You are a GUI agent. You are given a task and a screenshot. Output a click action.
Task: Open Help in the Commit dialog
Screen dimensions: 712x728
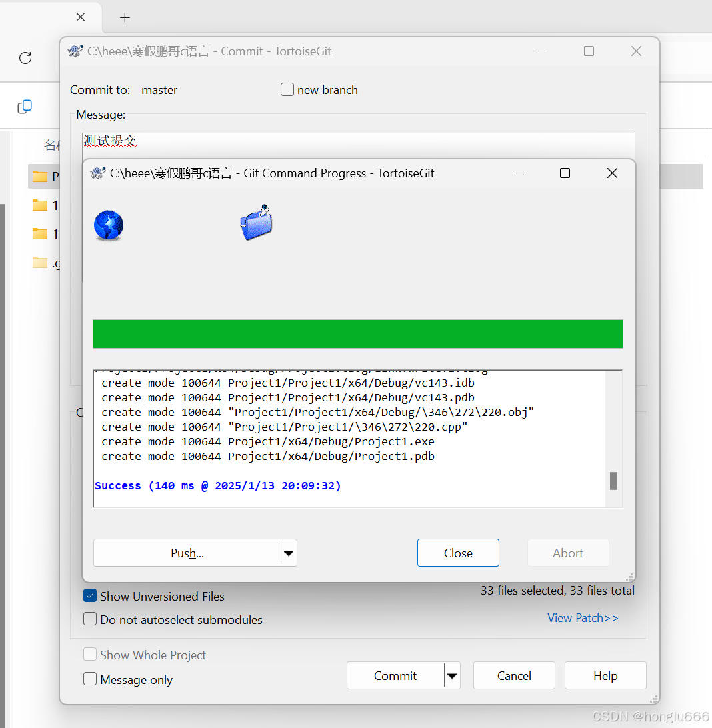[605, 675]
